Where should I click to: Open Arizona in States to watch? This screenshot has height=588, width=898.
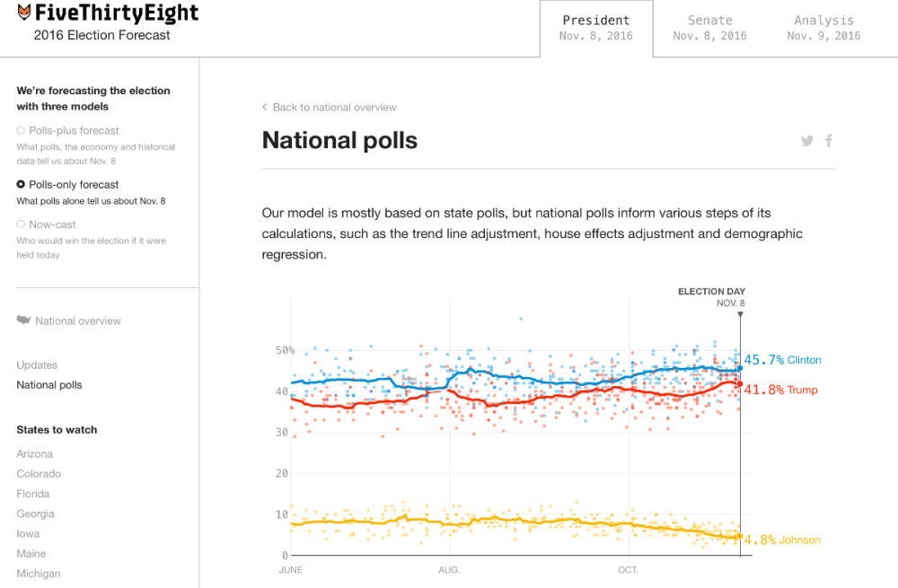[x=35, y=454]
